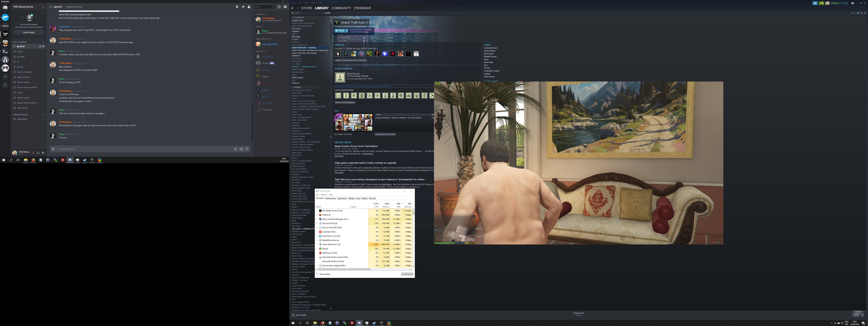This screenshot has width=868, height=326.
Task: Open general channel settings gear icon
Action: pos(43,46)
